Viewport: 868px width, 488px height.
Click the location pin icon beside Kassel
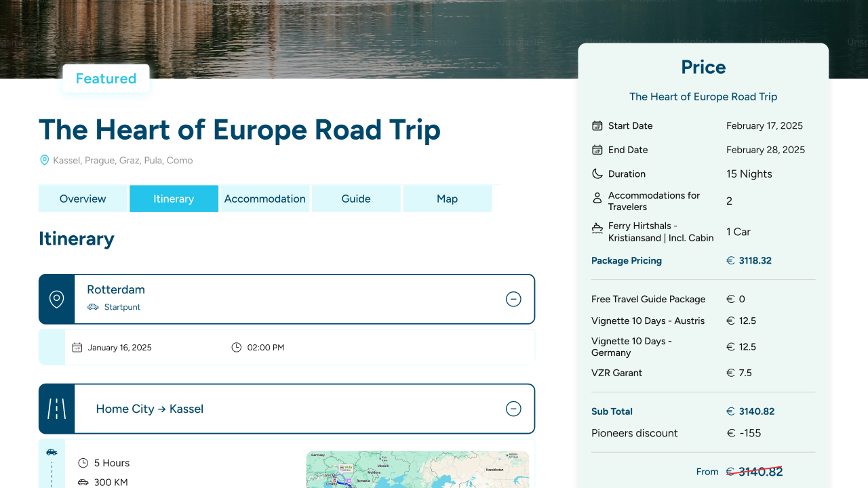[45, 161]
